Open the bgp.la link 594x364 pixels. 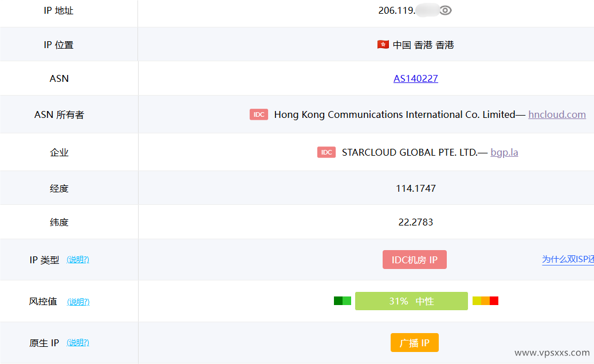pos(504,152)
